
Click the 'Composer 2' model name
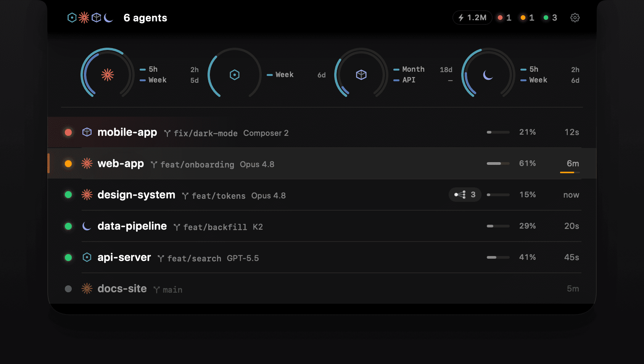point(266,133)
